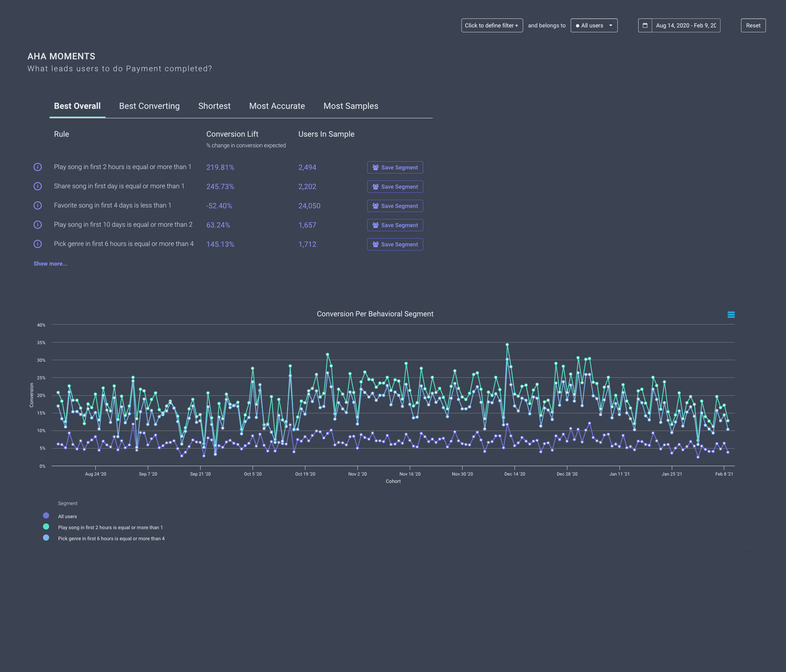Toggle All users series in chart legend
This screenshot has width=786, height=672.
[67, 516]
